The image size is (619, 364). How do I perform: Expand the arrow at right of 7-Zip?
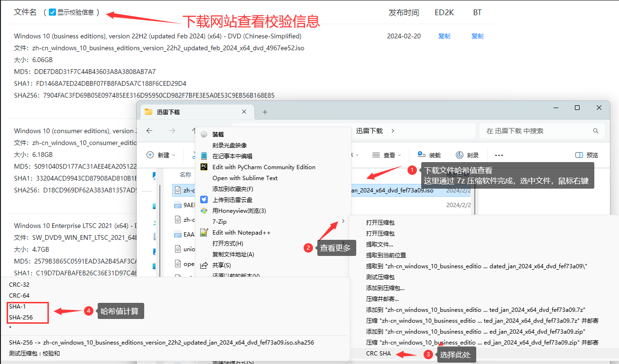pyautogui.click(x=343, y=221)
